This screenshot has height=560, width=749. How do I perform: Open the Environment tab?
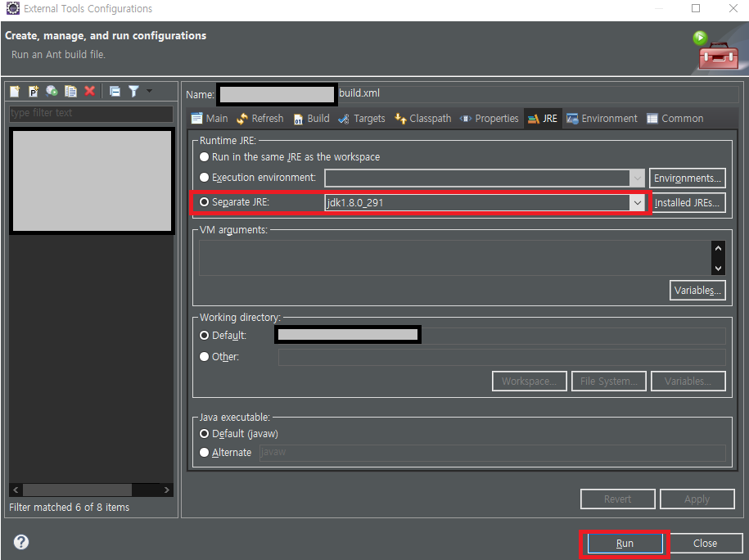(x=602, y=118)
